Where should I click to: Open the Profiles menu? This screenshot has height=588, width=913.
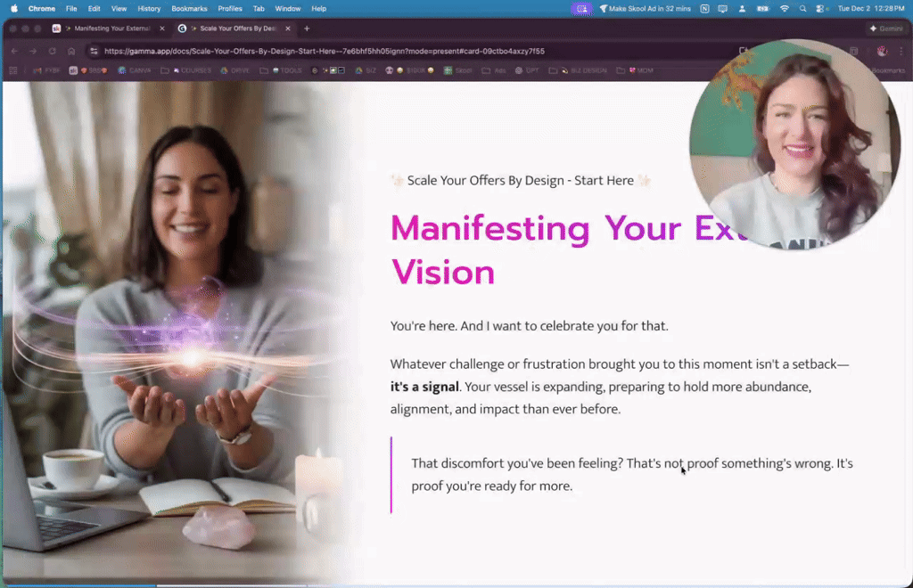[x=230, y=9]
